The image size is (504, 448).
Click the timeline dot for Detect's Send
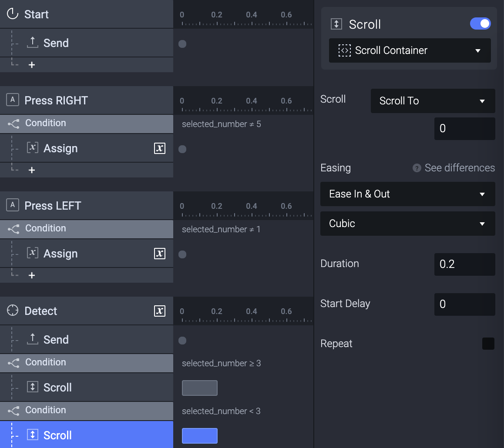pos(182,341)
